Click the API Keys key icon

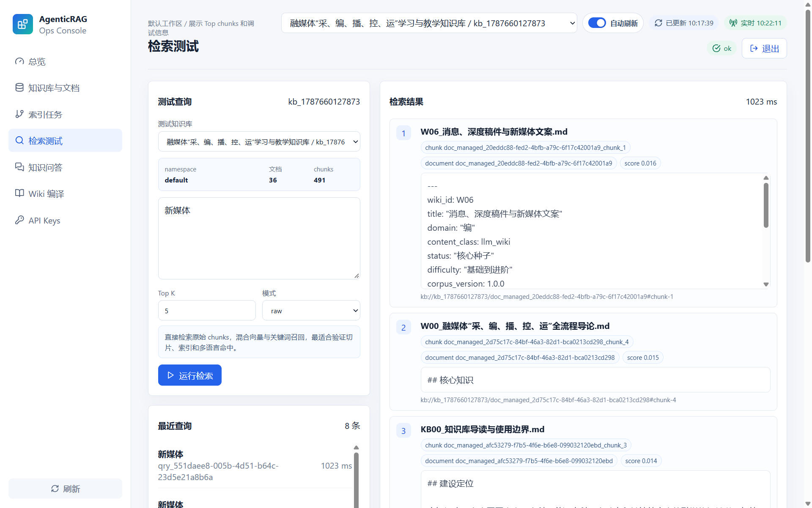pyautogui.click(x=19, y=220)
